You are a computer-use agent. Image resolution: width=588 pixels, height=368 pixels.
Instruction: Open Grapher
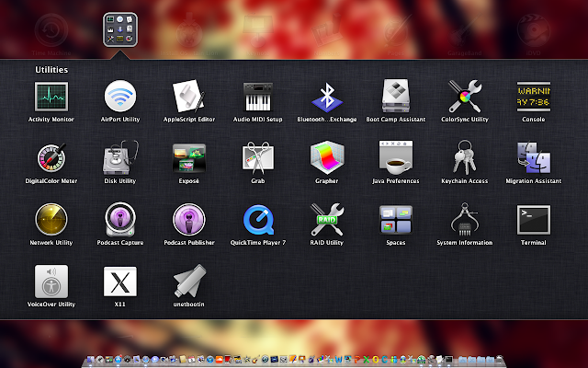click(327, 157)
